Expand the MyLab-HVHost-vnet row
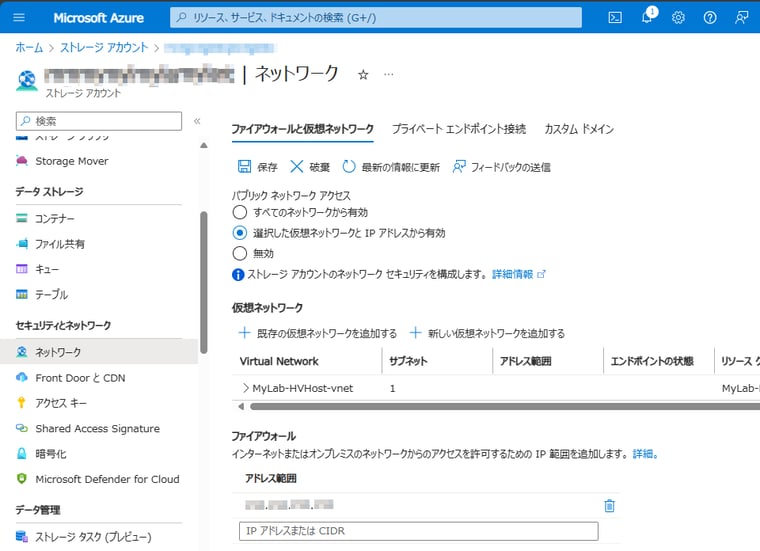This screenshot has height=551, width=760. (x=246, y=388)
